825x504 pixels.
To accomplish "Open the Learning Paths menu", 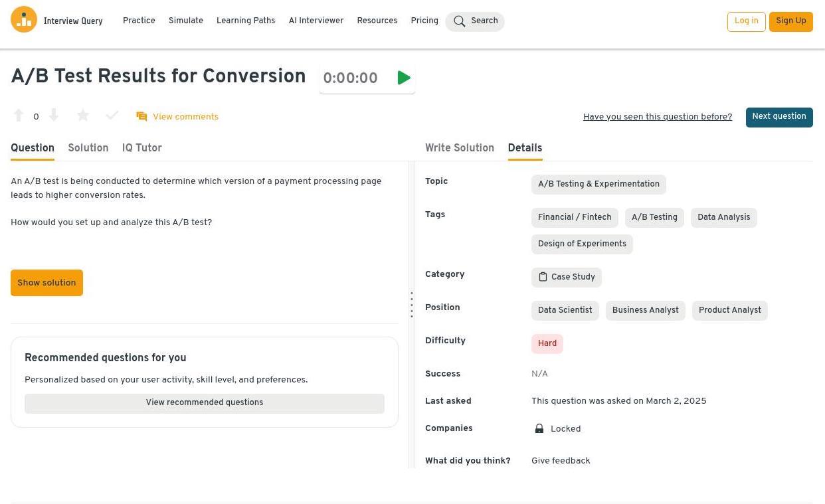I will [x=246, y=21].
